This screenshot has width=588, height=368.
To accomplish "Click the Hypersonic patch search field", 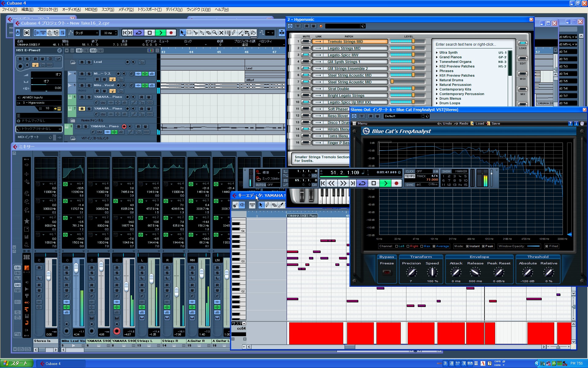I will tap(473, 44).
